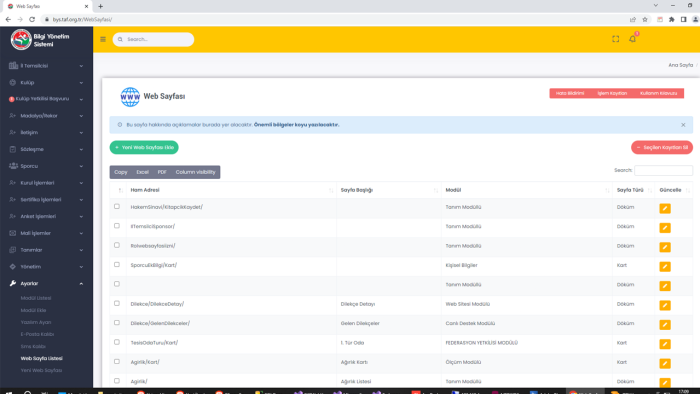This screenshot has height=394, width=700.
Task: Toggle fullscreen mode icon
Action: [616, 39]
